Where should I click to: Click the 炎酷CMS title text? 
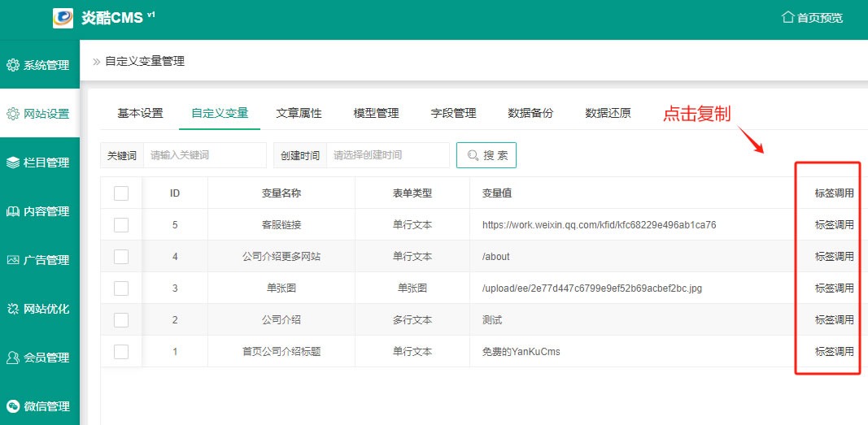pos(111,18)
